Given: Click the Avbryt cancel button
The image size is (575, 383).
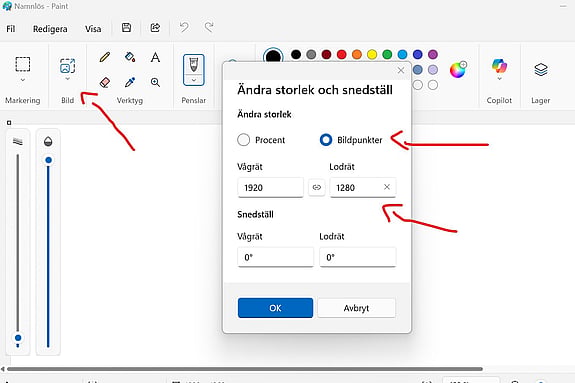Looking at the screenshot, I should (x=356, y=308).
